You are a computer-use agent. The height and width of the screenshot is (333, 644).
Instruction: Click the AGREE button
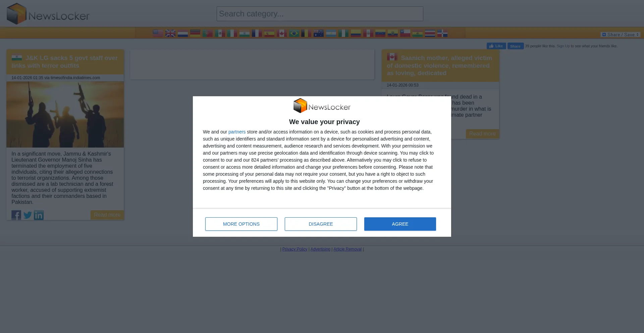[400, 224]
